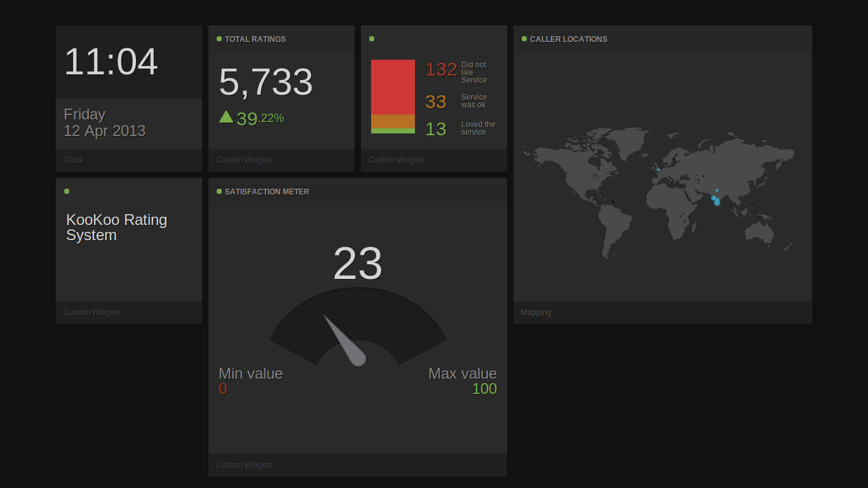Click the green dot on KooKoo Rating System widget
Viewport: 868px width, 488px height.
coord(66,191)
